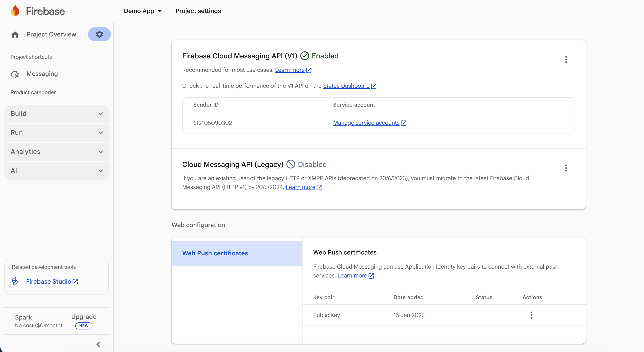Image resolution: width=644 pixels, height=352 pixels.
Task: Click the Project Overview home icon
Action: point(15,34)
